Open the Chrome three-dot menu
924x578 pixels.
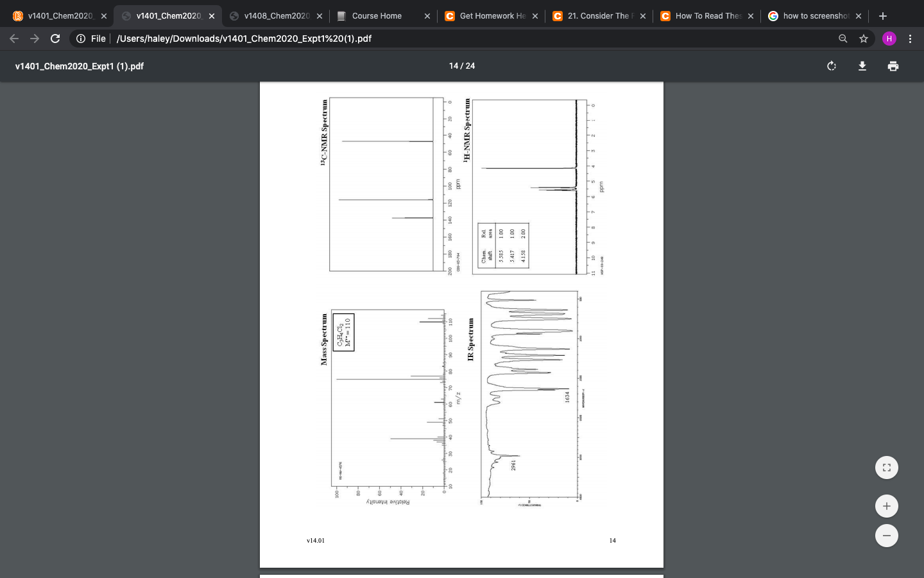pyautogui.click(x=911, y=39)
